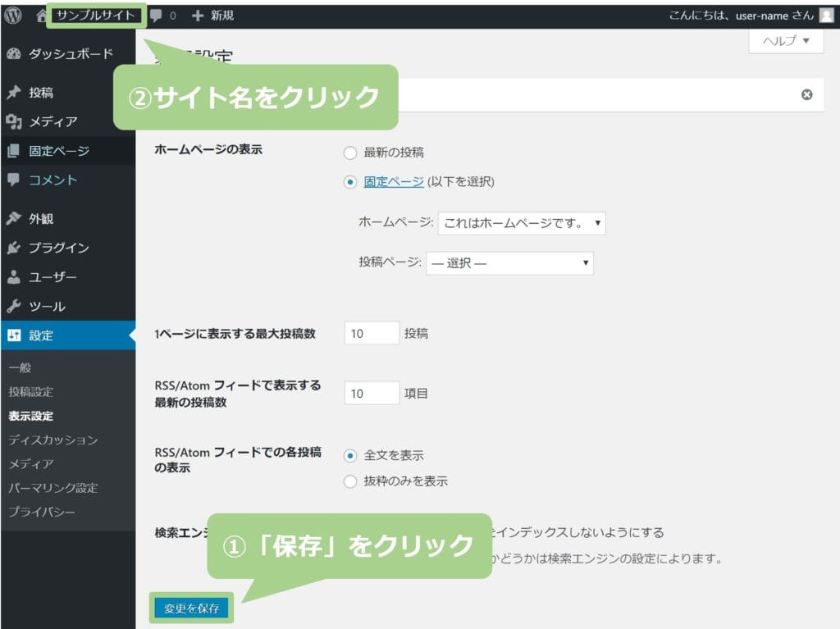
Task: Open the user avatar icon
Action: click(826, 15)
